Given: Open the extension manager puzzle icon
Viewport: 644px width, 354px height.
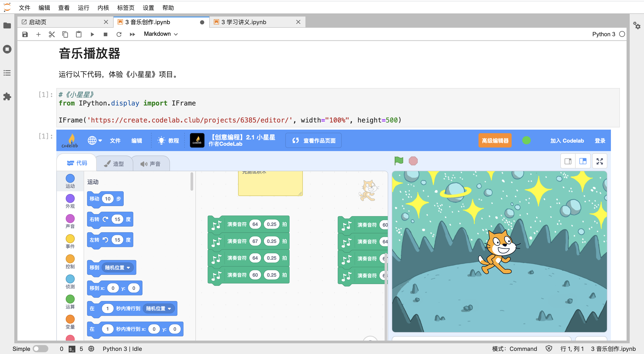Looking at the screenshot, I should [7, 96].
